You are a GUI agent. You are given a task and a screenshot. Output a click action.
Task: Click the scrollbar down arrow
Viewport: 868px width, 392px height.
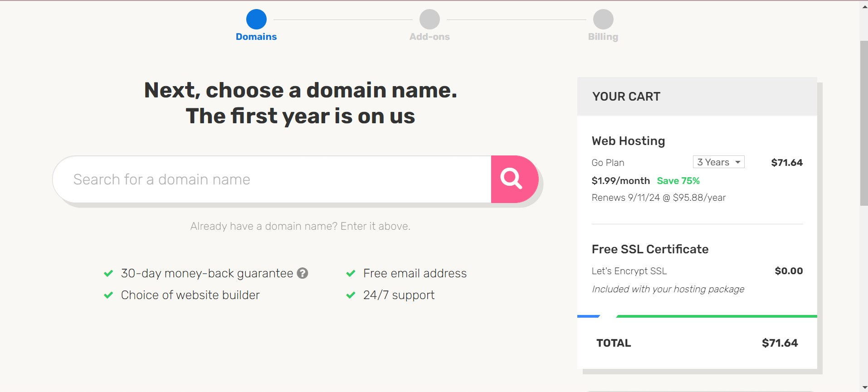[x=863, y=387]
